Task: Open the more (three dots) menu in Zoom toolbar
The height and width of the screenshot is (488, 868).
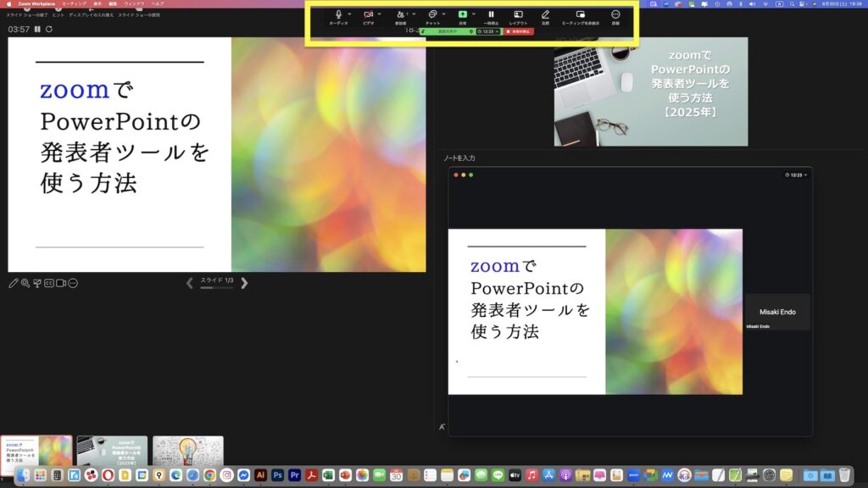Action: (615, 15)
